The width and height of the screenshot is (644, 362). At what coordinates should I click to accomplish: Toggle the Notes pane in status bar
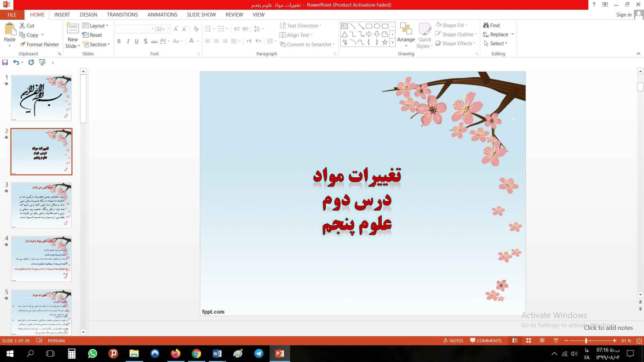click(x=453, y=340)
